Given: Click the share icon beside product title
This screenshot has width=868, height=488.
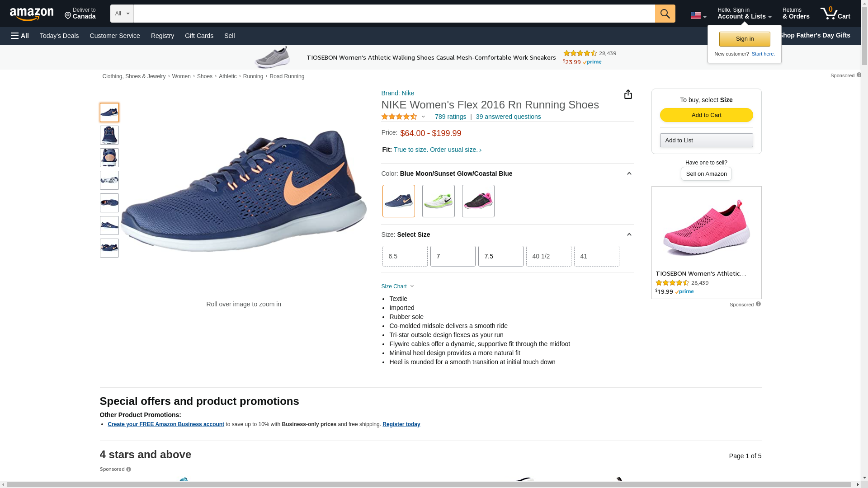Looking at the screenshot, I should (x=628, y=94).
